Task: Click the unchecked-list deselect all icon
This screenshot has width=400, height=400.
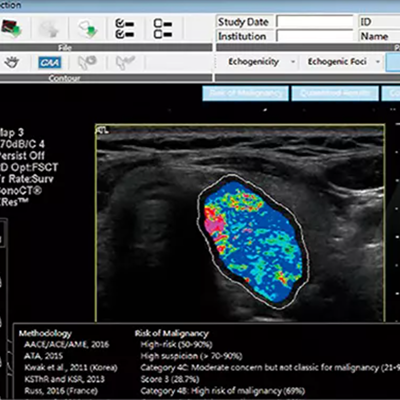Action: pos(163,29)
